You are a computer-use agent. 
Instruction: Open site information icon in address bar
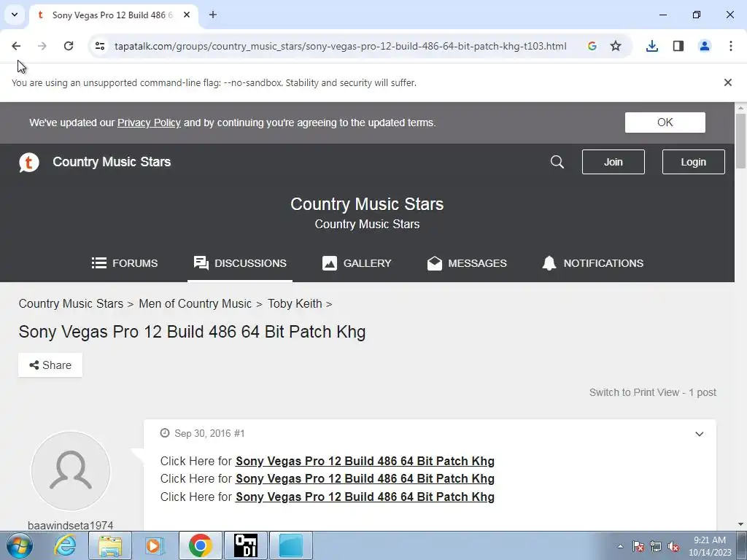(99, 46)
